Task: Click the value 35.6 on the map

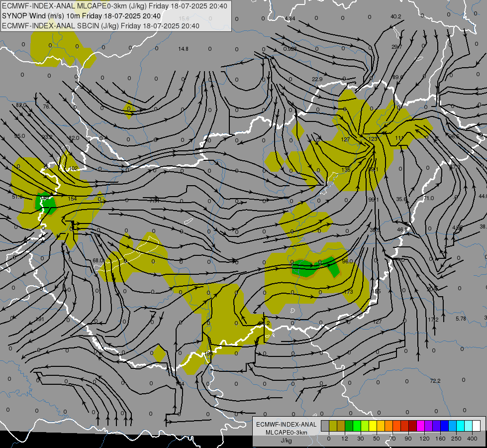Action: click(x=401, y=199)
